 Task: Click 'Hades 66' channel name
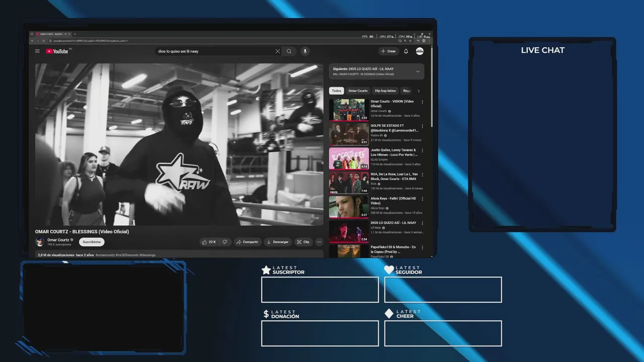point(377,135)
